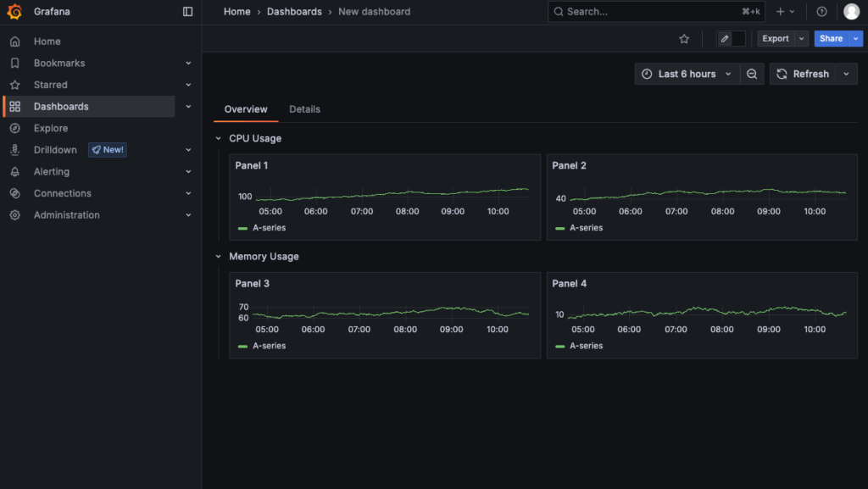Click the Explore compass icon in sidebar

click(14, 129)
